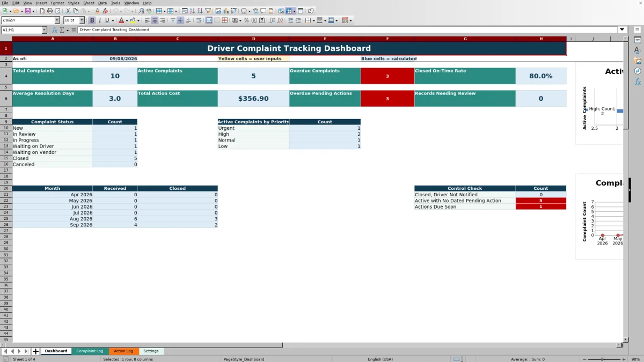Click the Print icon in the toolbar
This screenshot has height=362, width=644.
click(50, 11)
